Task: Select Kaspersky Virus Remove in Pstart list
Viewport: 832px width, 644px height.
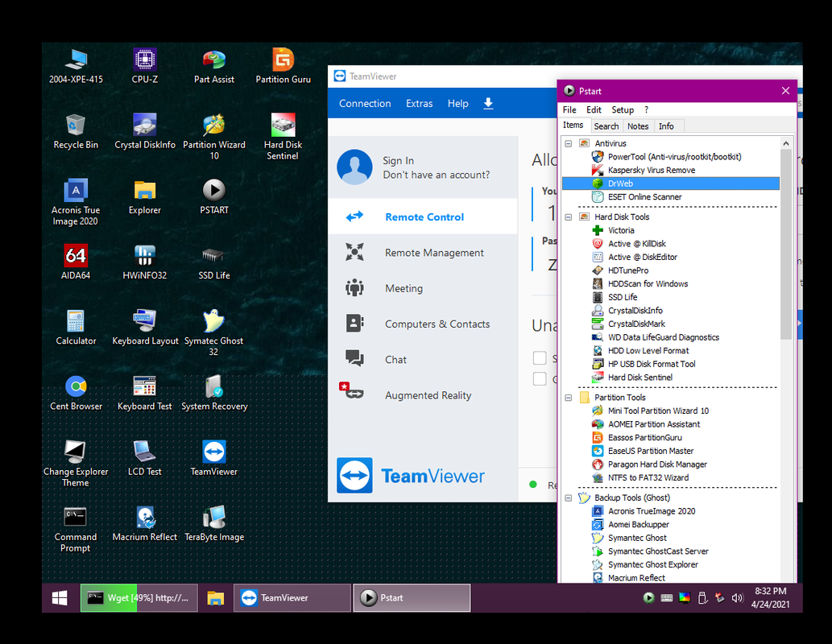Action: click(651, 171)
